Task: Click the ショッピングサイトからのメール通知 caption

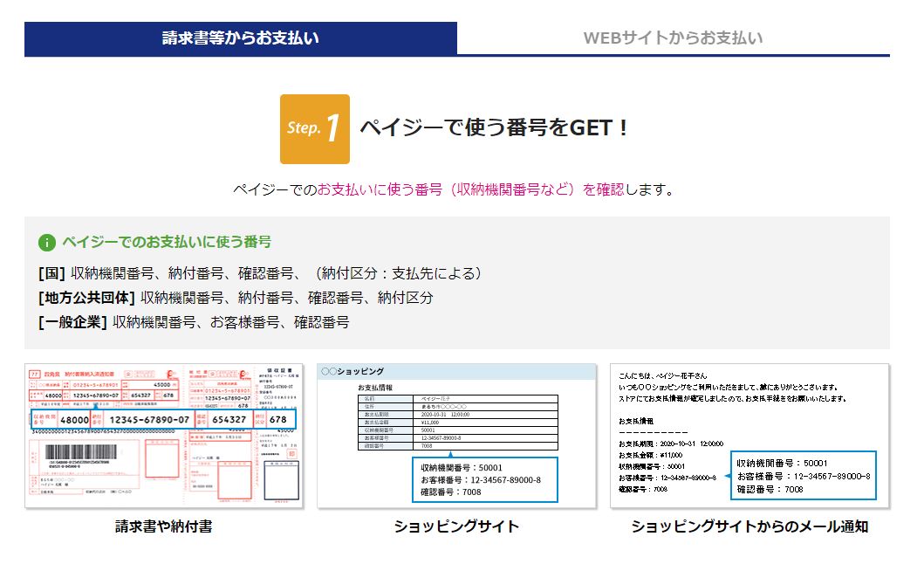Action: (749, 526)
